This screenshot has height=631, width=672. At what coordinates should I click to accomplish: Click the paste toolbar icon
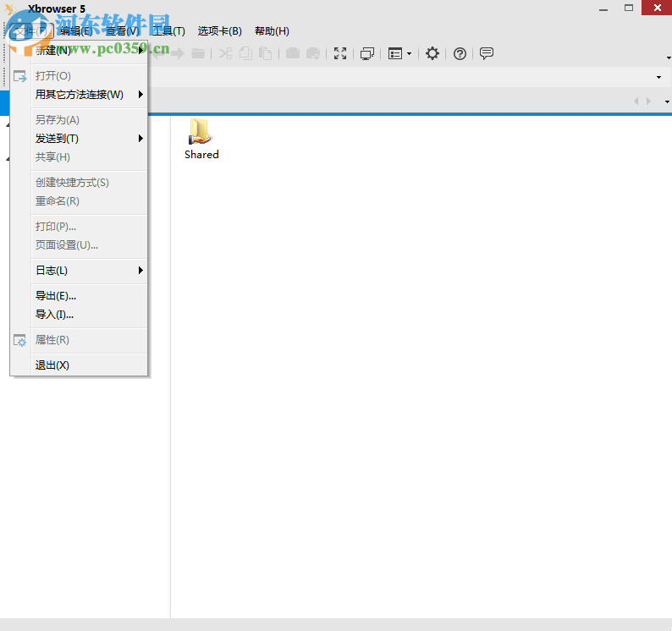(x=265, y=53)
